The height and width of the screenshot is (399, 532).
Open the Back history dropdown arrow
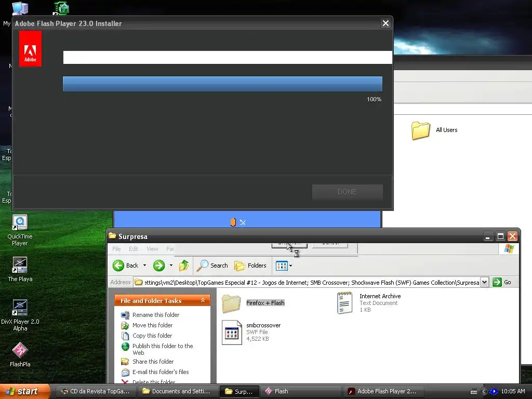[144, 265]
